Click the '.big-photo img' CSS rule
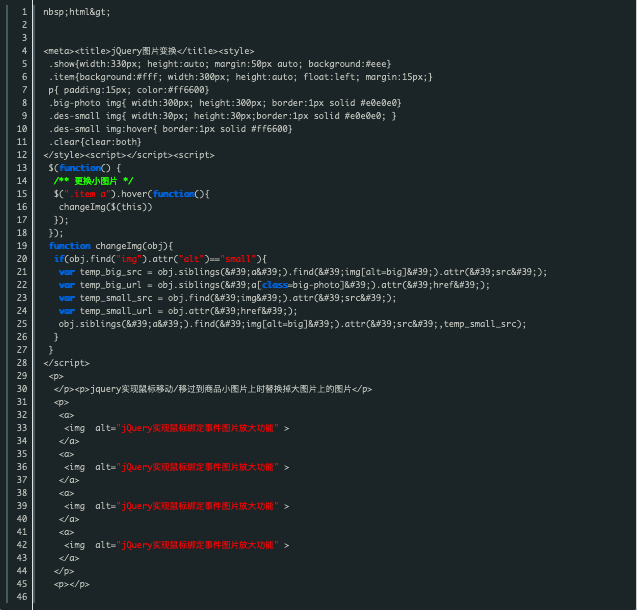637x610 pixels. (x=225, y=103)
